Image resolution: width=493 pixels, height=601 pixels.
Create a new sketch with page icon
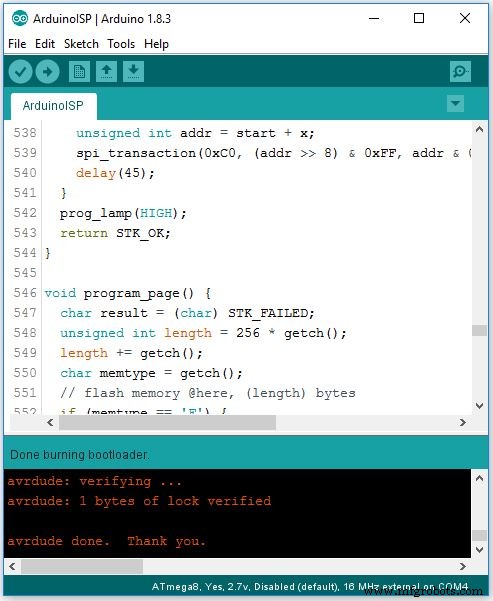[79, 71]
